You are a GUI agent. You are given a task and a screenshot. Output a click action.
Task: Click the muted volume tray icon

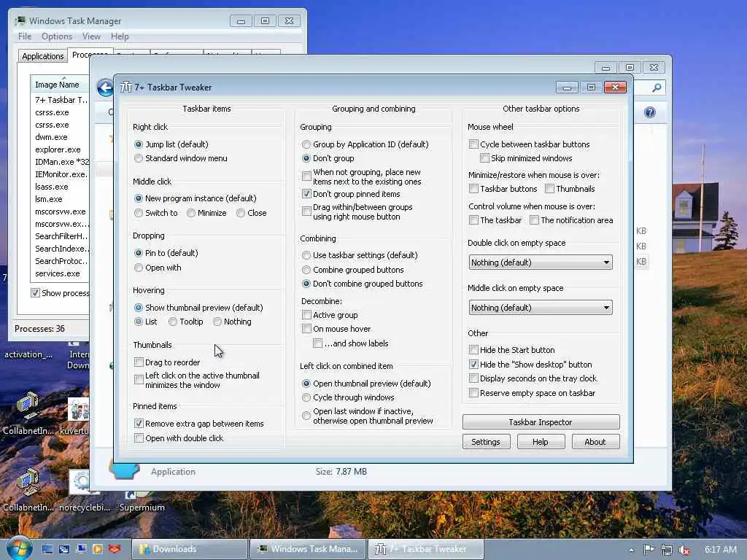[684, 550]
